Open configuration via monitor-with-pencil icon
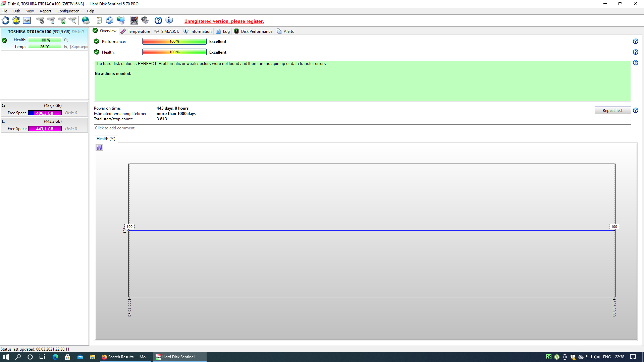The height and width of the screenshot is (362, 644). [x=134, y=20]
